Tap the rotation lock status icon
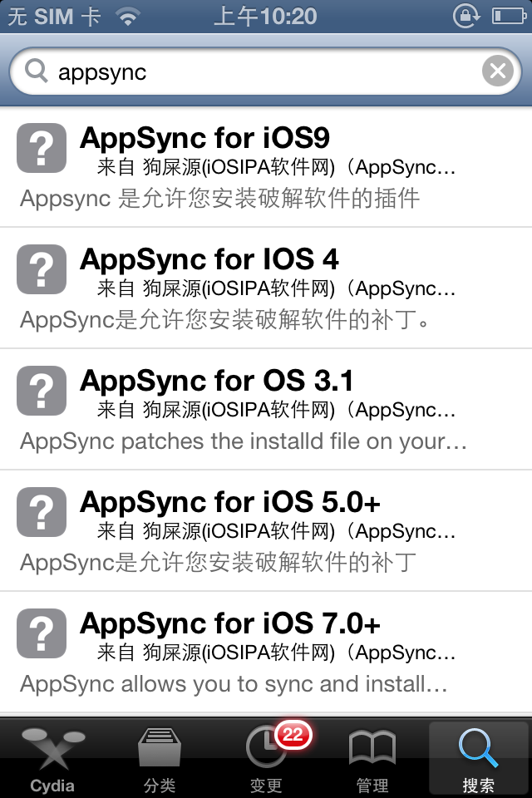 [x=465, y=17]
